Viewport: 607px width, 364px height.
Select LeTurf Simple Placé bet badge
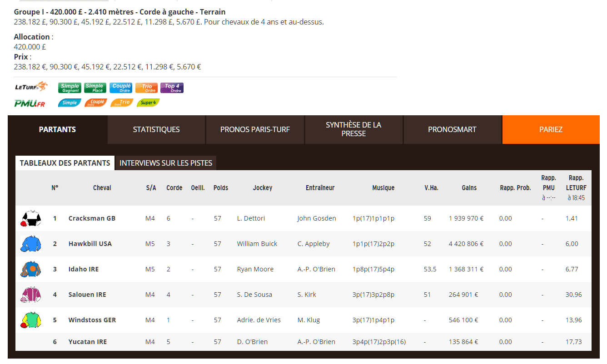point(95,88)
